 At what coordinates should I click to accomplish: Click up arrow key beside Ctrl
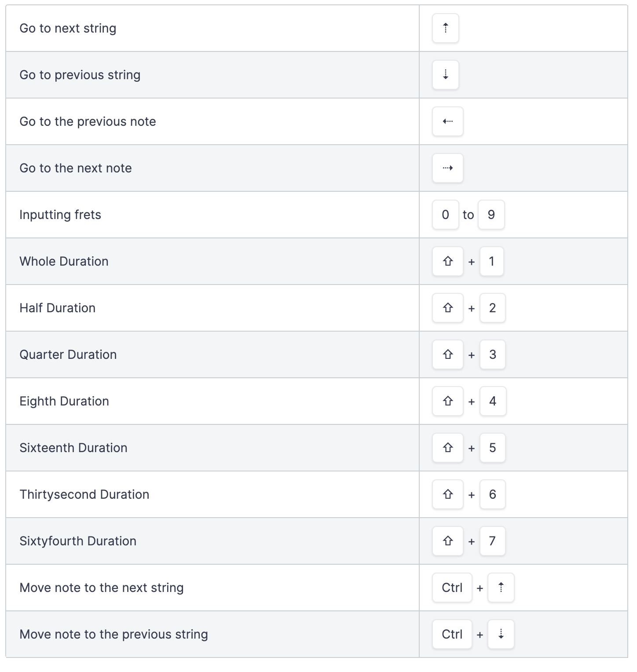501,588
